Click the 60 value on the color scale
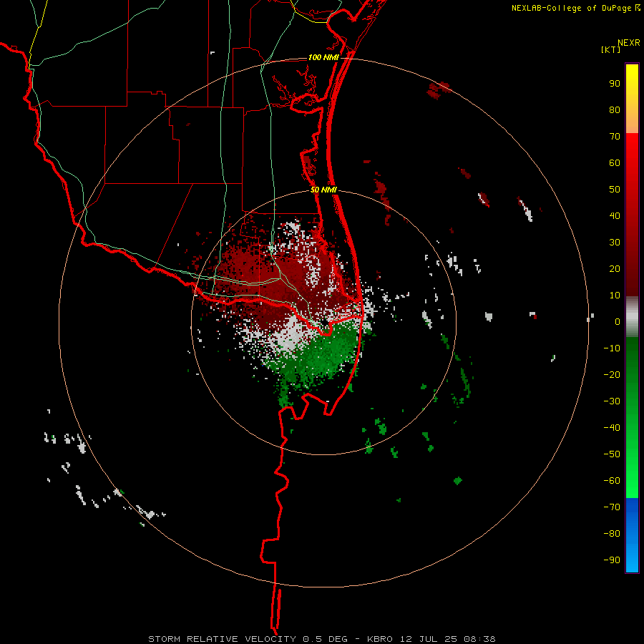The height and width of the screenshot is (644, 644). point(615,162)
